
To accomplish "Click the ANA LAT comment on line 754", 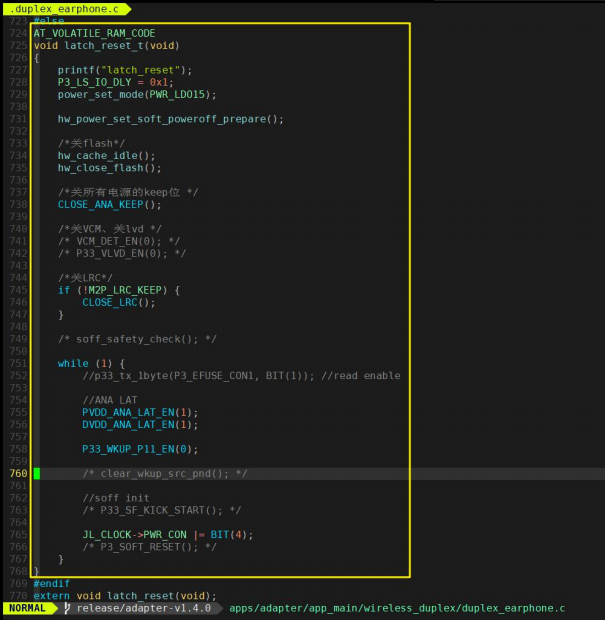I will [110, 400].
